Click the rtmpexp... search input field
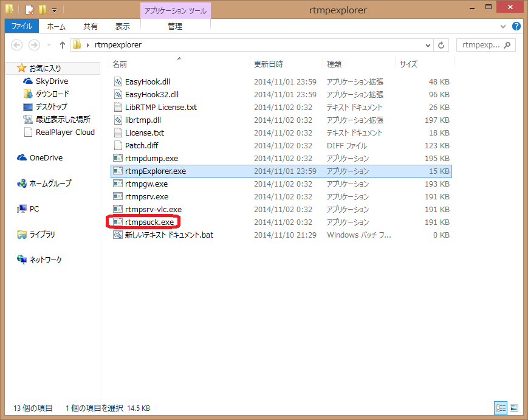This screenshot has height=420, width=528. [480, 45]
